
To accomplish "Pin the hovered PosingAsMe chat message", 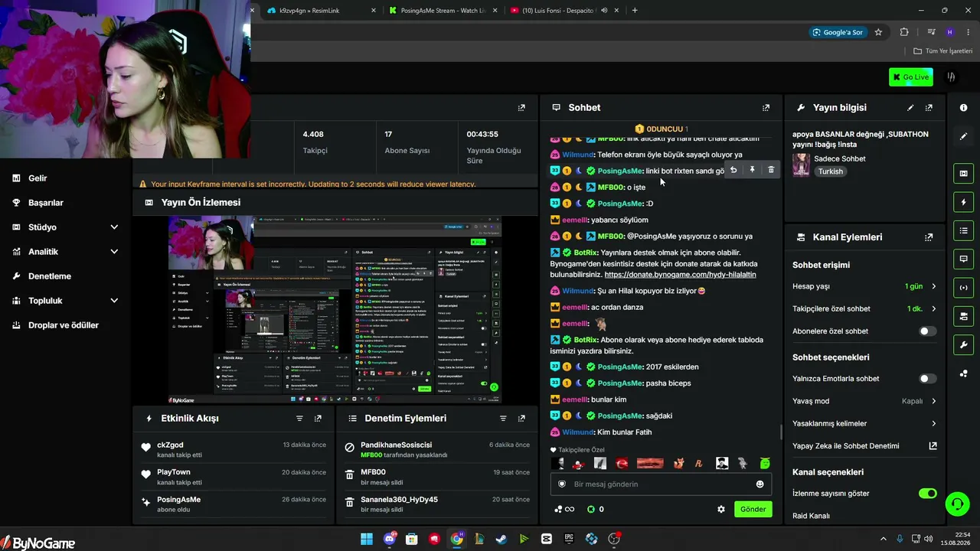I will pyautogui.click(x=752, y=170).
